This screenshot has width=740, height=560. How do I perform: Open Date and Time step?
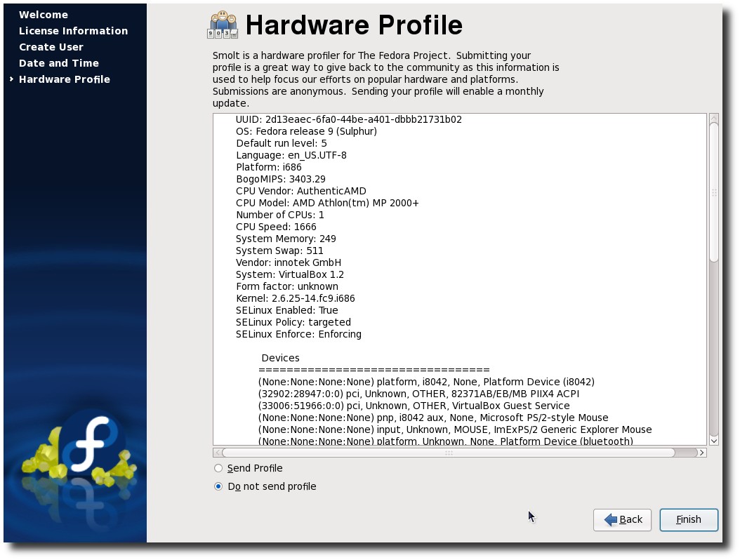(x=59, y=62)
